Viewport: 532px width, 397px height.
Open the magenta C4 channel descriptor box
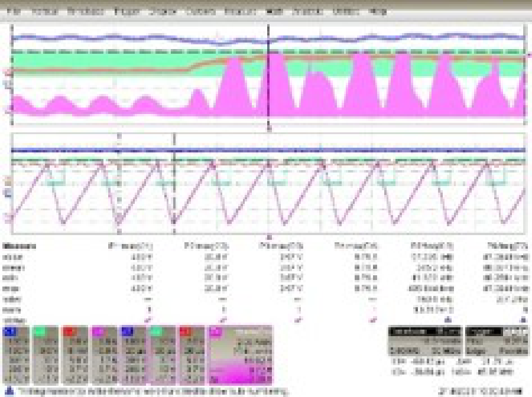point(104,354)
